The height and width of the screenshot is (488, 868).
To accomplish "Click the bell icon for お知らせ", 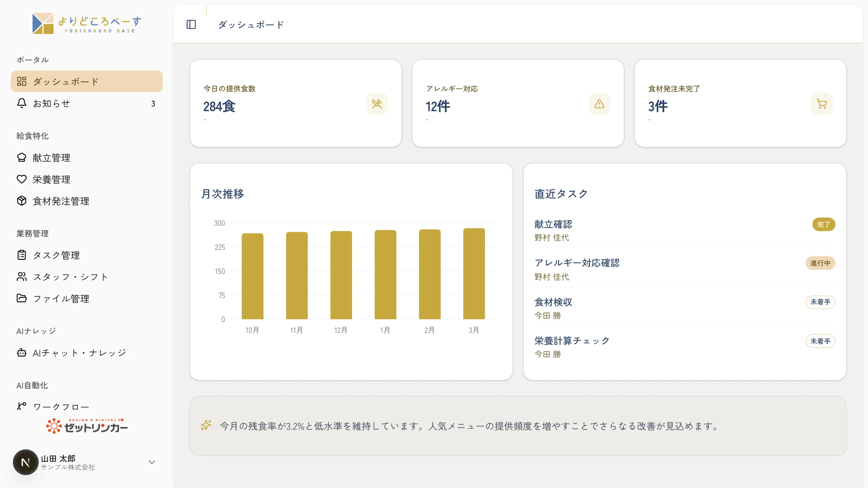I will (22, 103).
